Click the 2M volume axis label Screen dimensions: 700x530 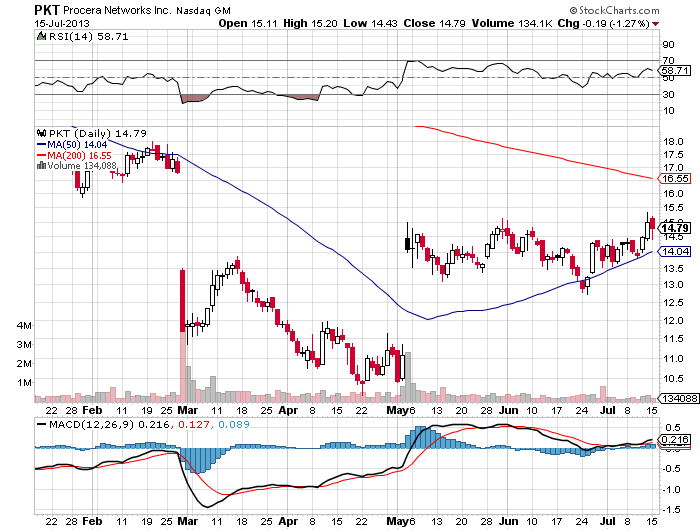[x=25, y=363]
